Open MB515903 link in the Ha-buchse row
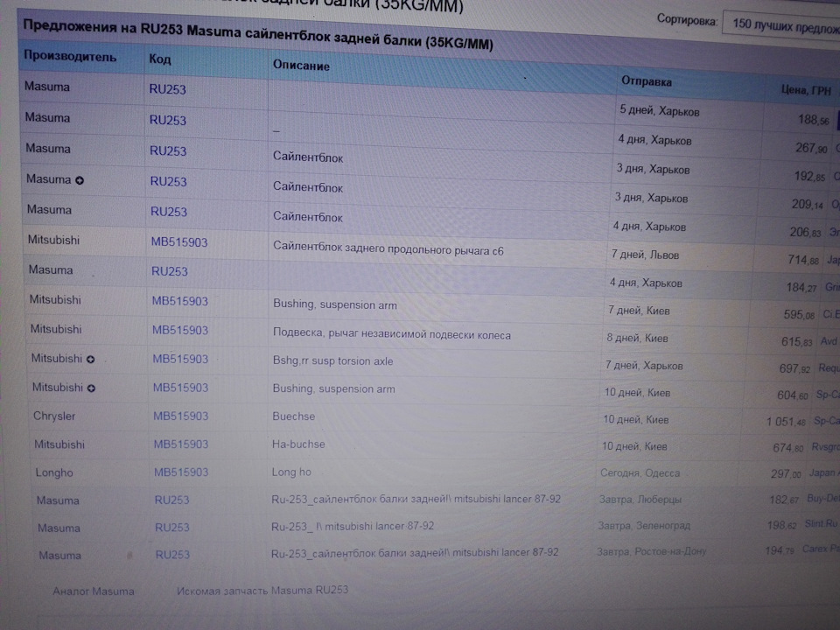The height and width of the screenshot is (630, 840). pyautogui.click(x=181, y=444)
